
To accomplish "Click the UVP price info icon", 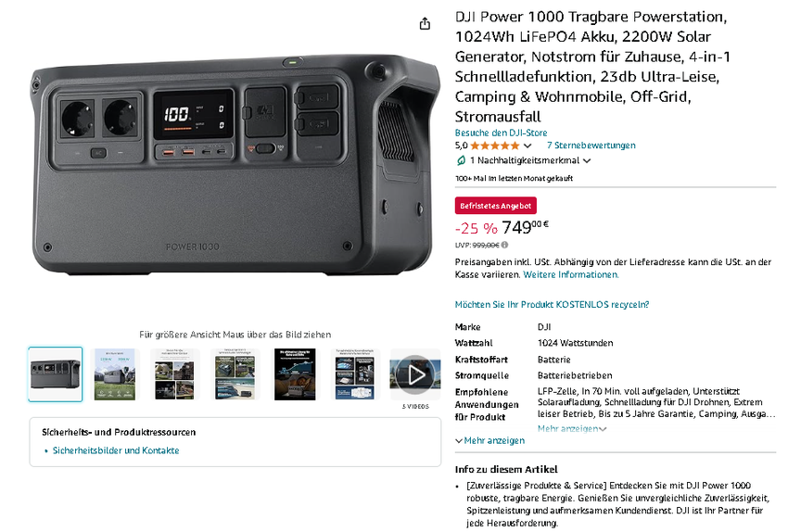I will click(x=504, y=245).
